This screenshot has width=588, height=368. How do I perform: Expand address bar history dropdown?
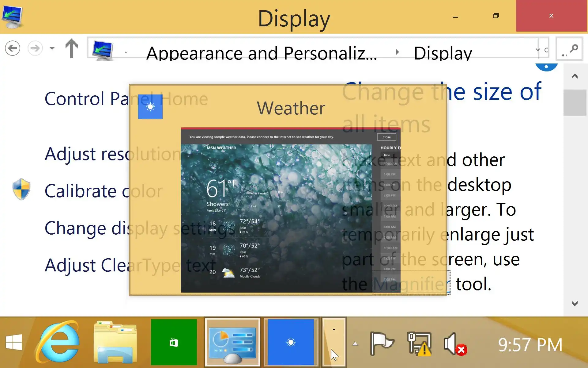pyautogui.click(x=538, y=50)
